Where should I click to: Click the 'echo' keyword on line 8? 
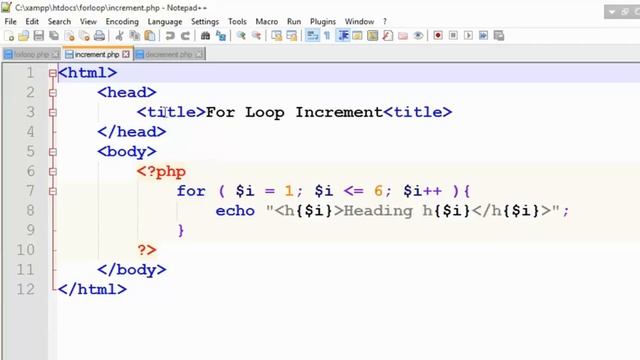coord(235,211)
